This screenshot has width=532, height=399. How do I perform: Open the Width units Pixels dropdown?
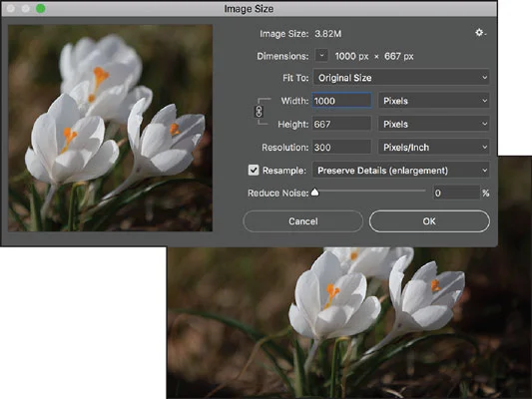point(434,101)
